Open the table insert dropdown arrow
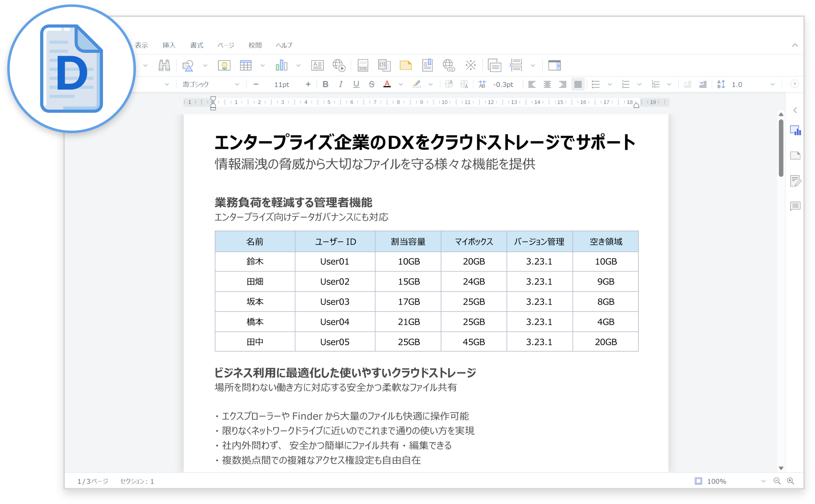Screen dimensions: 815x504 tap(262, 65)
